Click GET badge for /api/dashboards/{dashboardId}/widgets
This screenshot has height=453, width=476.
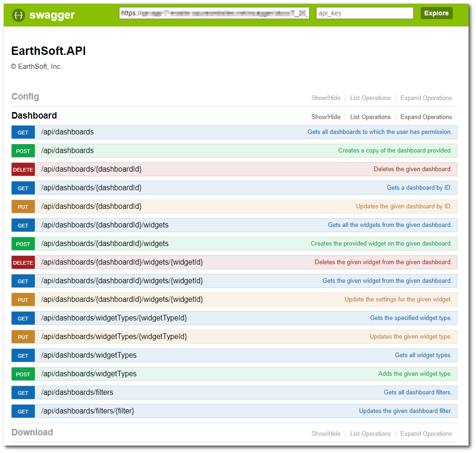click(23, 226)
